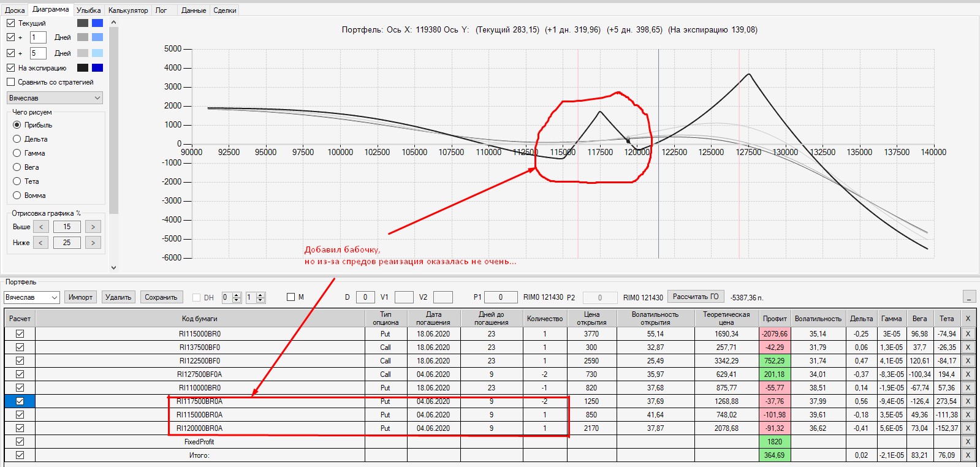Screen dimensions: 980x467
Task: Toggle the Текущий chart line checkbox
Action: [x=10, y=23]
